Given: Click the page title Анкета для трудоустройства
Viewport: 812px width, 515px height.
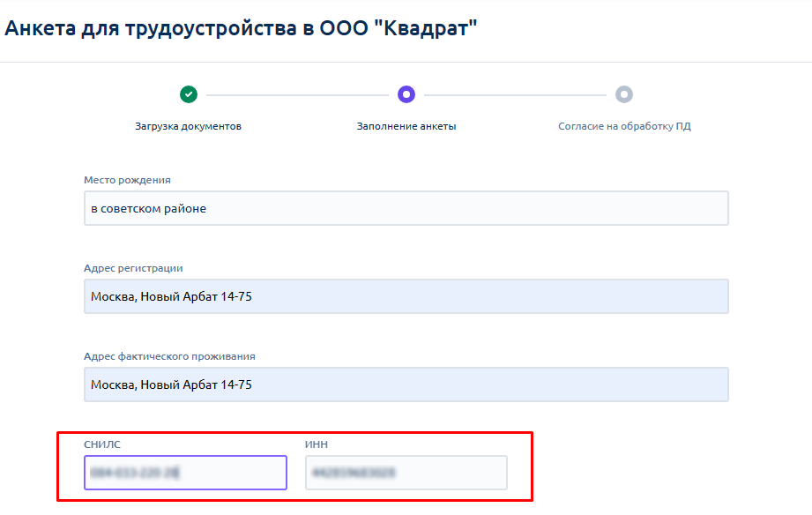Looking at the screenshot, I should (241, 28).
